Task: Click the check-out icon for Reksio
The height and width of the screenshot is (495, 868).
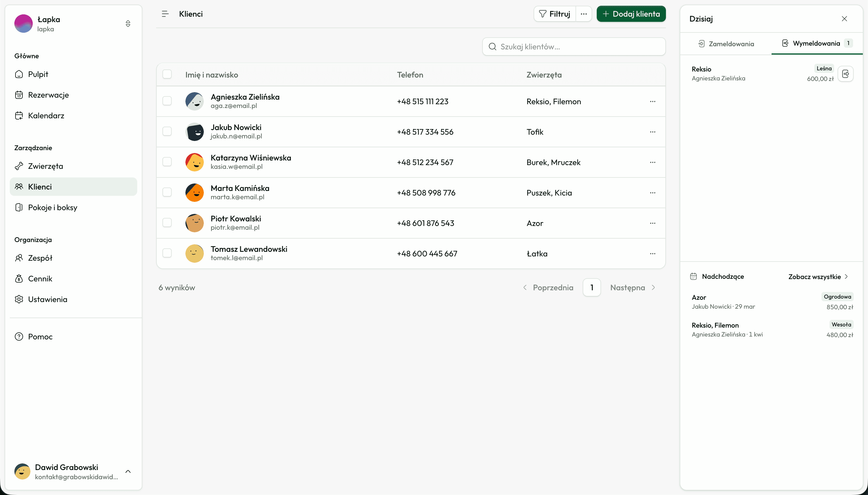Action: [845, 74]
